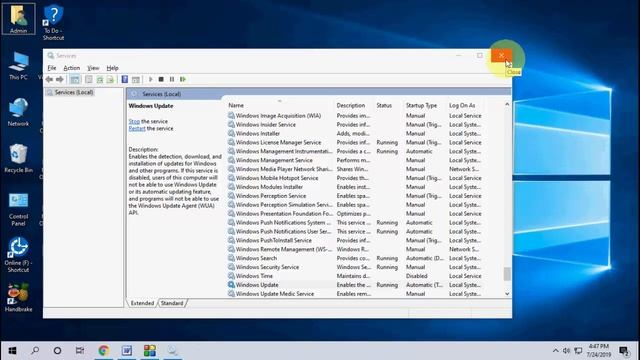
Task: Select Windows Presentation Foundation row
Action: (x=355, y=214)
